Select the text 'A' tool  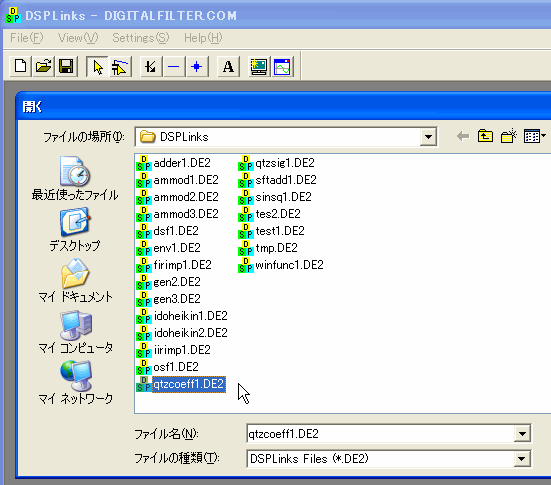228,66
